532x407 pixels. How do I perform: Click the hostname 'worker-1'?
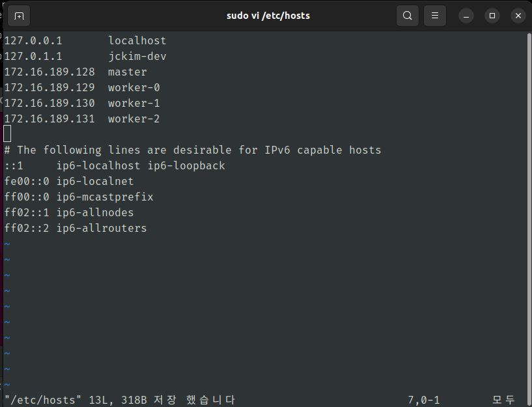pyautogui.click(x=133, y=103)
